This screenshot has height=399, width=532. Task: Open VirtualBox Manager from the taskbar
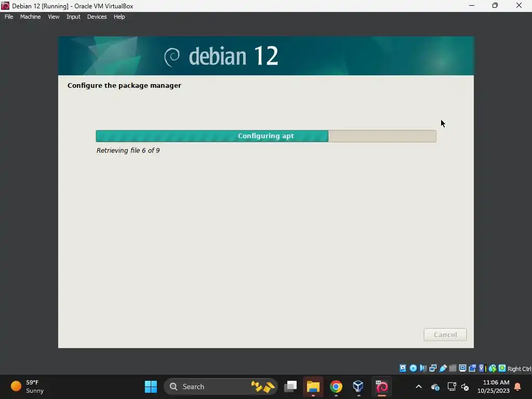(x=358, y=387)
